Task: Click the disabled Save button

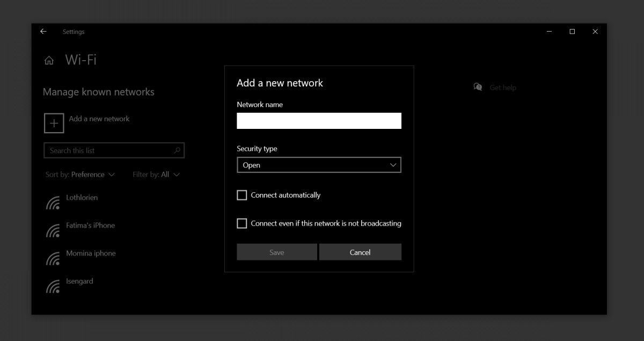Action: point(277,252)
